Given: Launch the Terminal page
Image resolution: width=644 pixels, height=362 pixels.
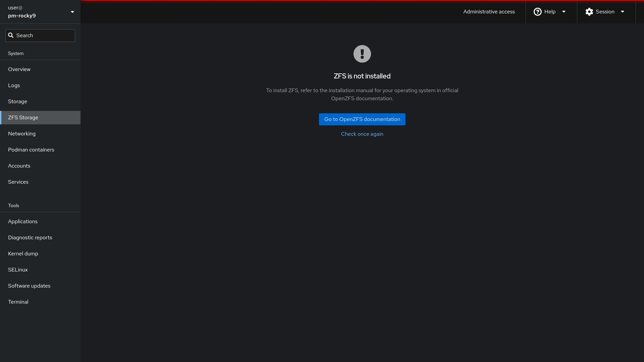Looking at the screenshot, I should [x=40, y=302].
